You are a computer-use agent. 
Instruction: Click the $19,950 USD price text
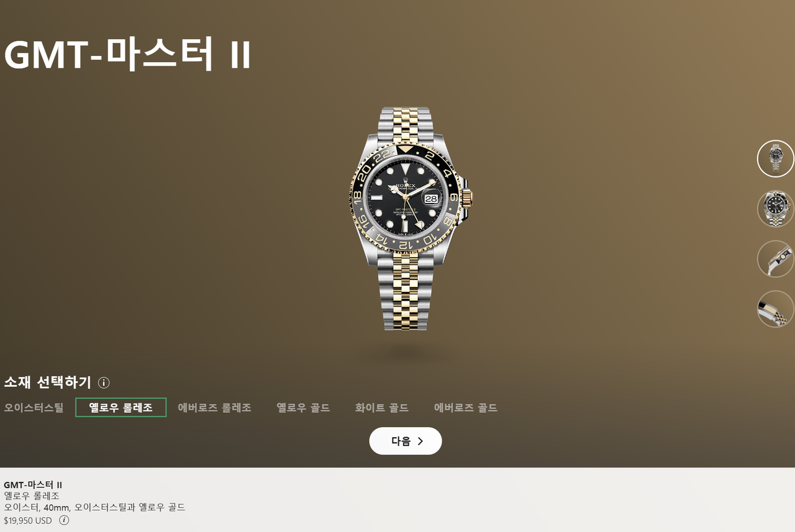pyautogui.click(x=28, y=521)
